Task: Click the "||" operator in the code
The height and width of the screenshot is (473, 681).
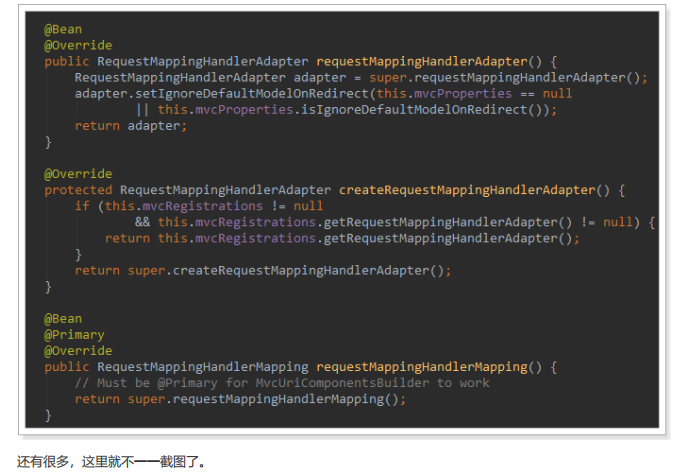Action: point(142,110)
